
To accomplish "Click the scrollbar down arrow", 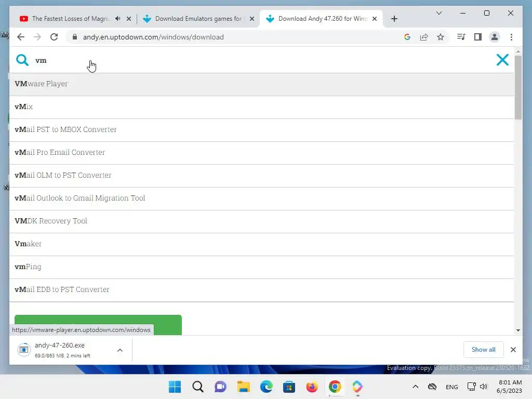I will point(518,330).
